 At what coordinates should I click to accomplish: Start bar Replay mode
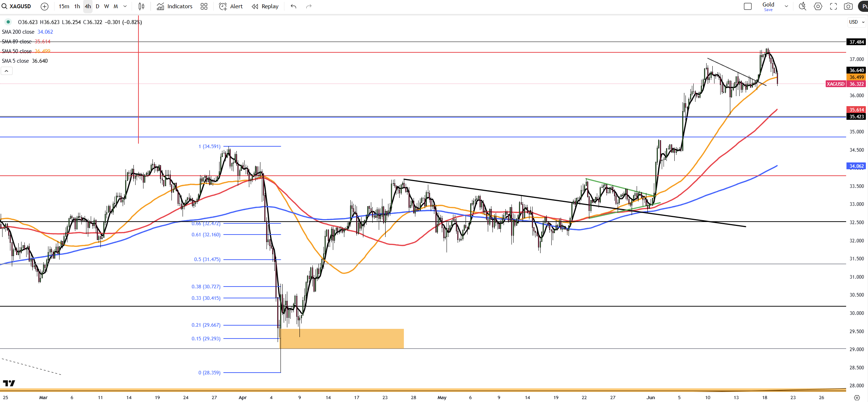click(x=265, y=6)
